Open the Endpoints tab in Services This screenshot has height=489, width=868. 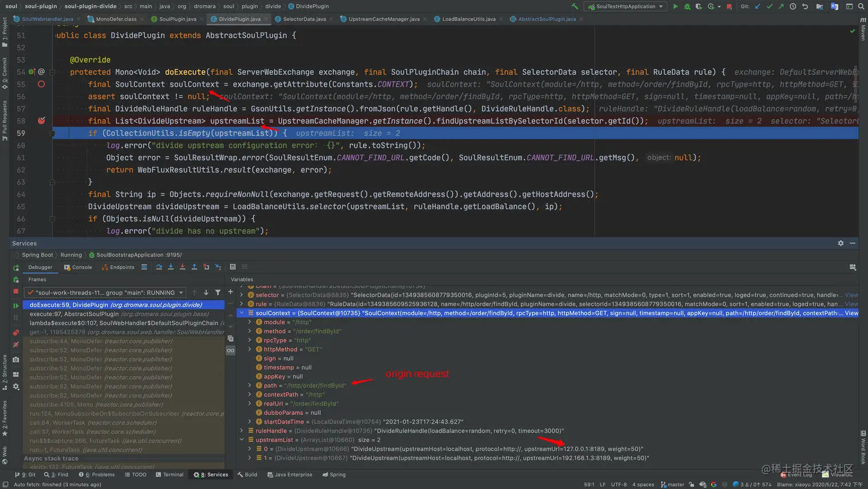tap(118, 267)
